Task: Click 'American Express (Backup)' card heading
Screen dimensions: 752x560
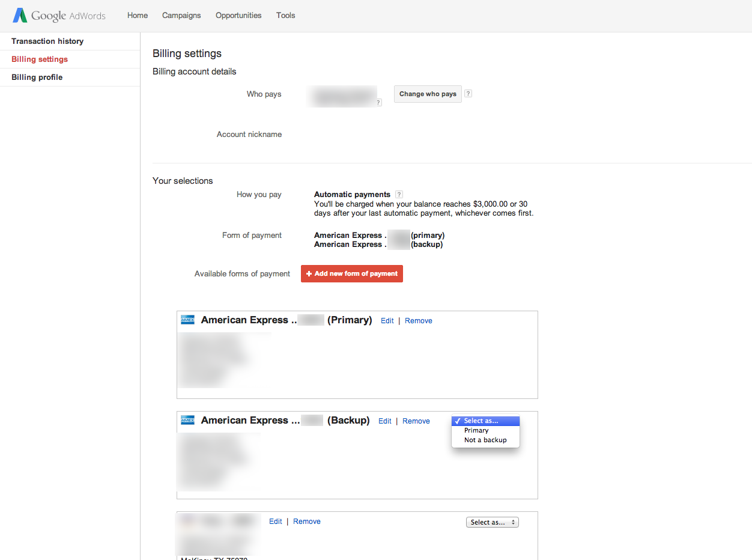Action: point(285,420)
